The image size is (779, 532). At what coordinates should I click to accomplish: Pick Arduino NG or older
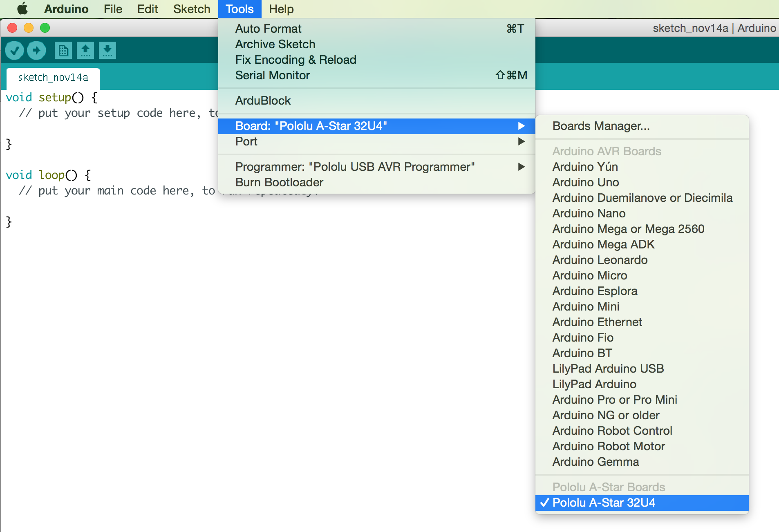642,415
